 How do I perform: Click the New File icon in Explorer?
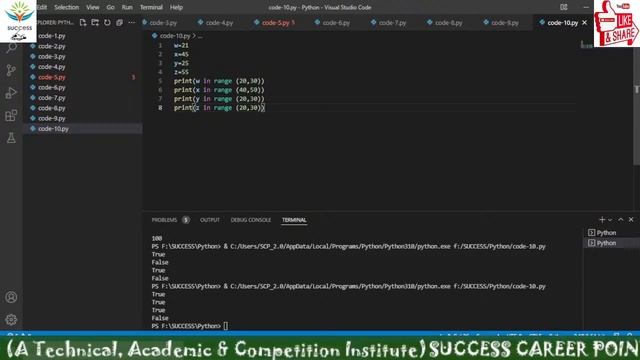(x=83, y=22)
